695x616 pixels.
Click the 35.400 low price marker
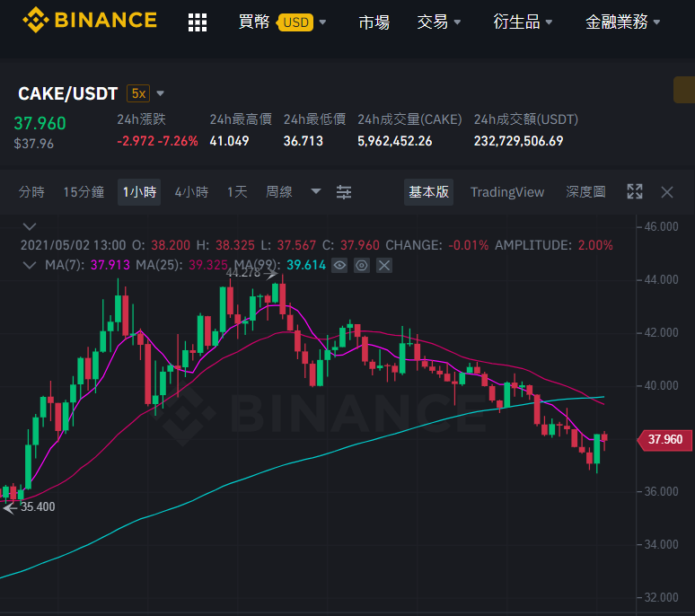pos(38,506)
